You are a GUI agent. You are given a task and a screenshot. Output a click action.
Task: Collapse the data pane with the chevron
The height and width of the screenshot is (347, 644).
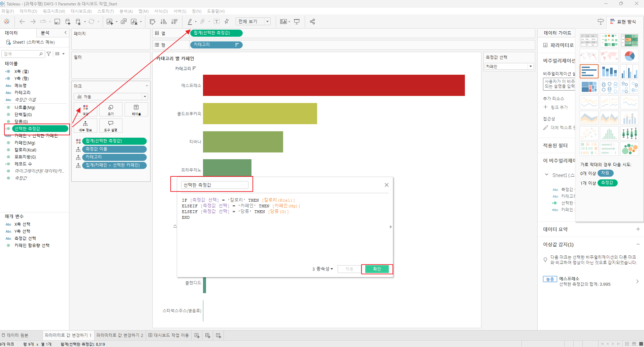(x=66, y=33)
